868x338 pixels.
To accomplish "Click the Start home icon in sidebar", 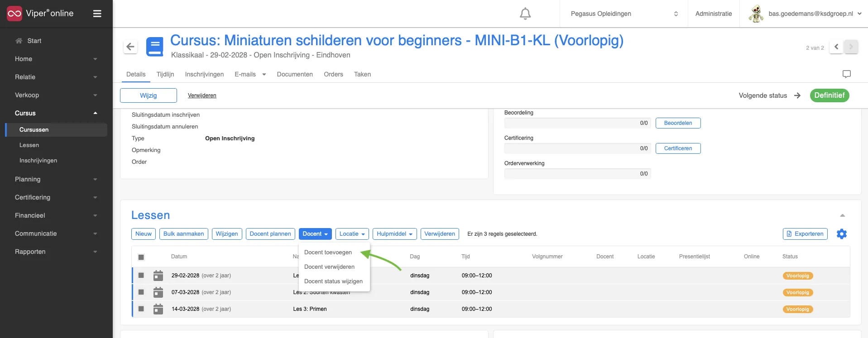I will point(19,41).
